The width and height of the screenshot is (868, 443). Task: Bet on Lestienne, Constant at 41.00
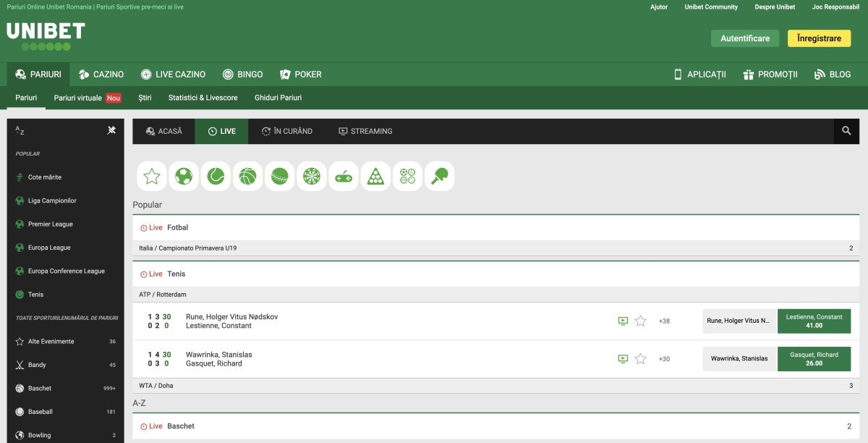tap(814, 321)
